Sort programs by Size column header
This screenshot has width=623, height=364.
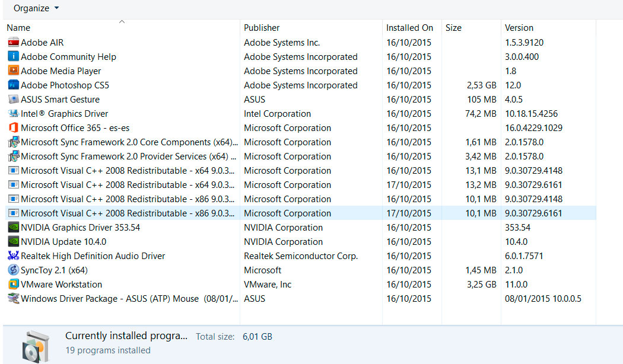453,28
